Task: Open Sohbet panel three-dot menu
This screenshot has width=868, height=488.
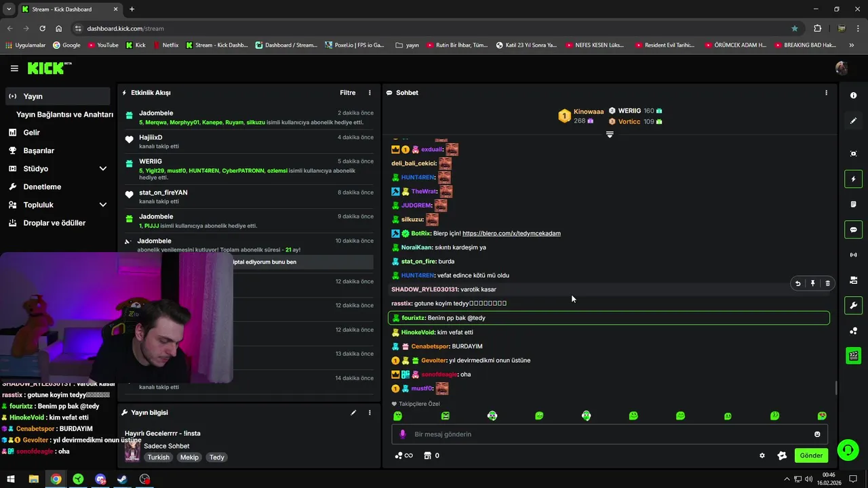Action: [826, 92]
